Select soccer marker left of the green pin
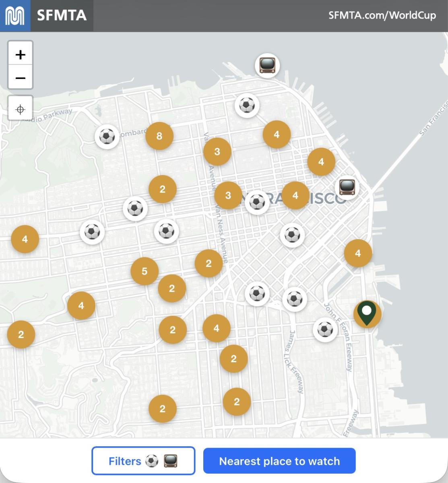This screenshot has width=448, height=483. click(x=325, y=330)
